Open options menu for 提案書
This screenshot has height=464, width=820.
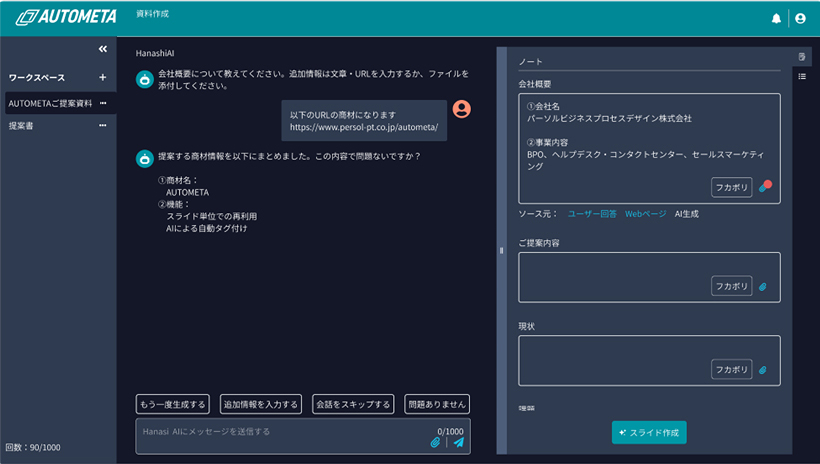tap(103, 126)
